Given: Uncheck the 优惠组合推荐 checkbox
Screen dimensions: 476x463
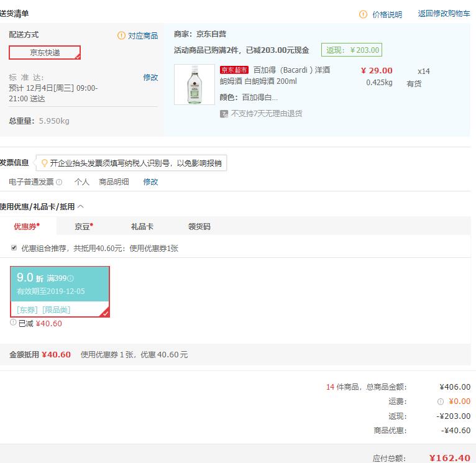Looking at the screenshot, I should tap(14, 248).
